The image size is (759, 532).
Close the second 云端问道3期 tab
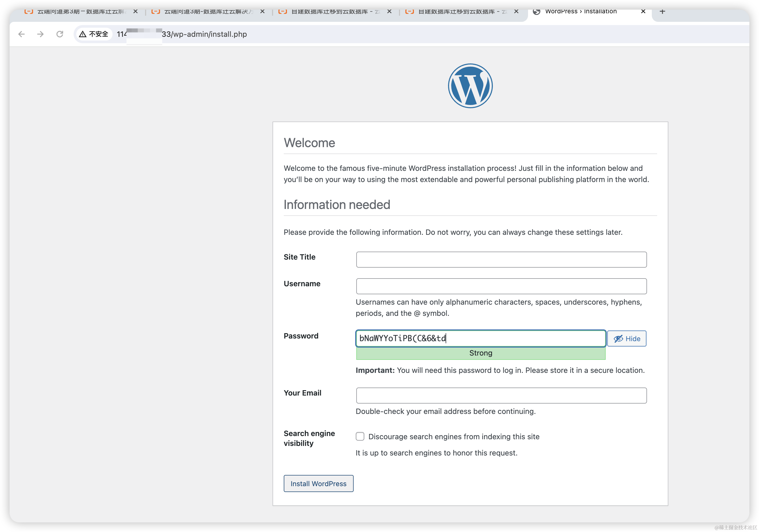click(262, 11)
